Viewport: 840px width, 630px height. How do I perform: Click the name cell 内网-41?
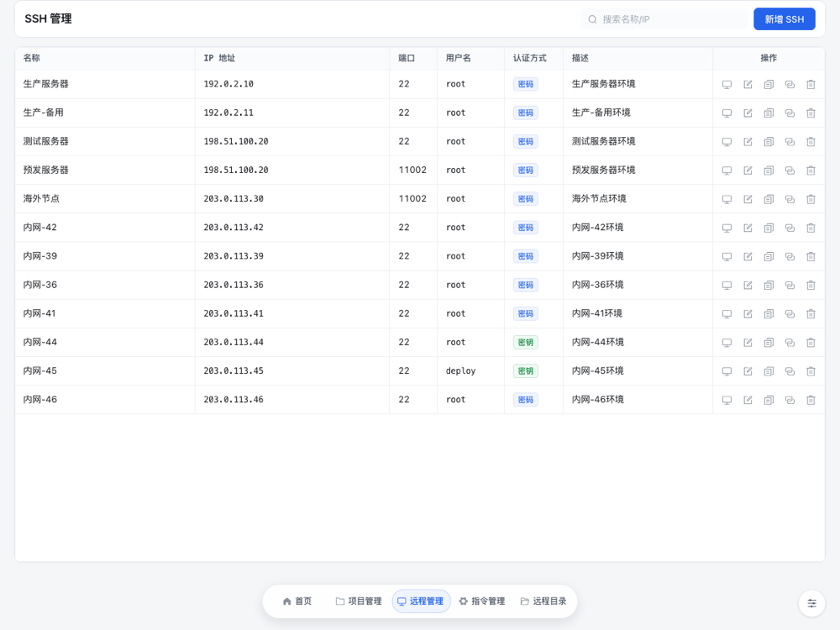tap(39, 313)
